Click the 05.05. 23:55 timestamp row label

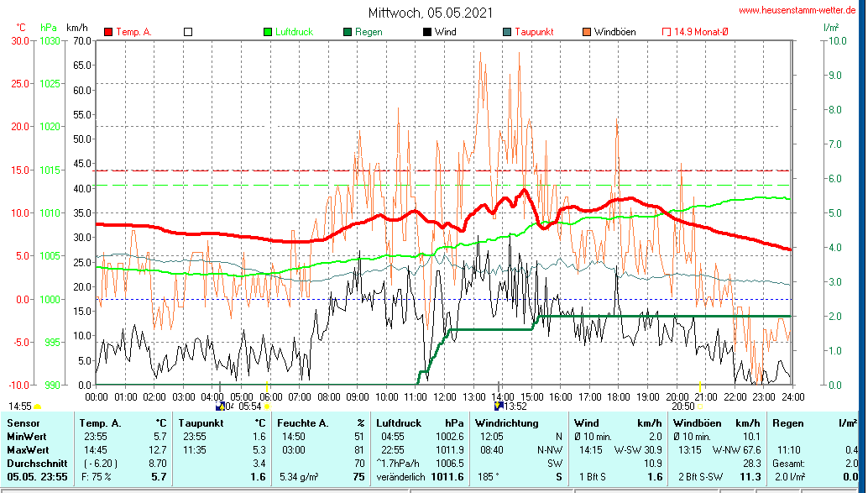click(37, 477)
